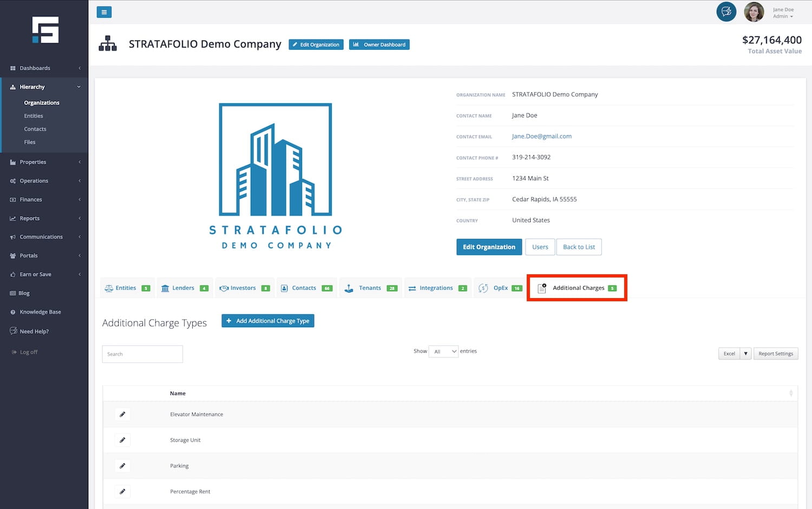The width and height of the screenshot is (812, 509).
Task: Open the Owner Dashboard button
Action: coord(379,44)
